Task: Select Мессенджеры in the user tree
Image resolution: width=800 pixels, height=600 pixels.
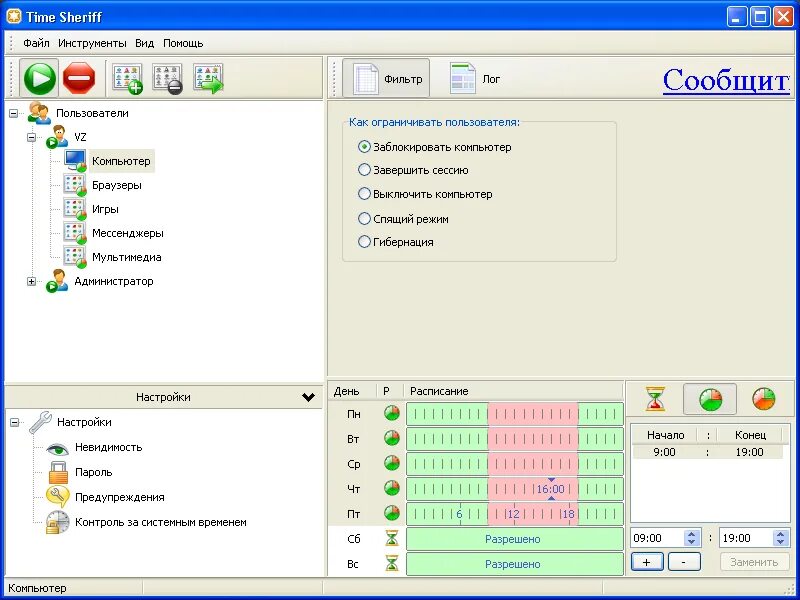Action: click(x=128, y=233)
